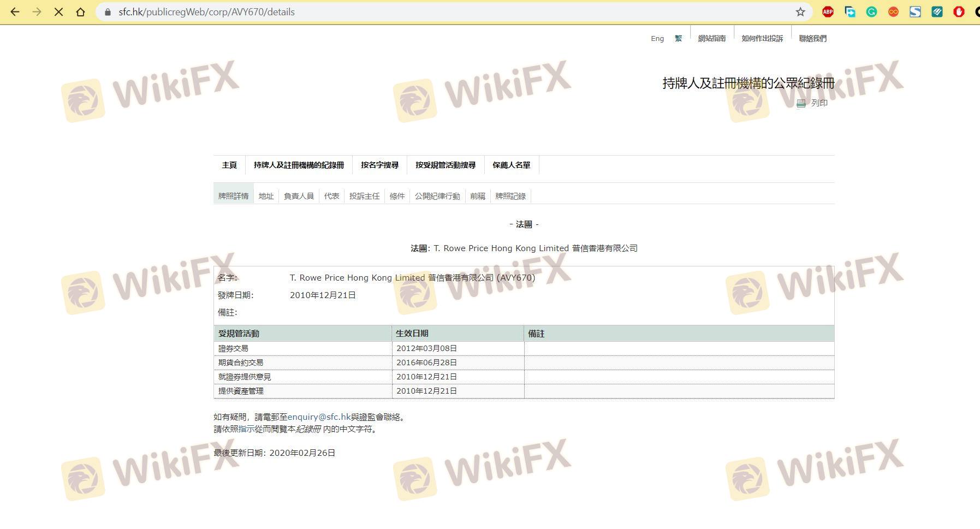The height and width of the screenshot is (529, 980).
Task: Click the 受規管活動 column header
Action: coord(303,334)
